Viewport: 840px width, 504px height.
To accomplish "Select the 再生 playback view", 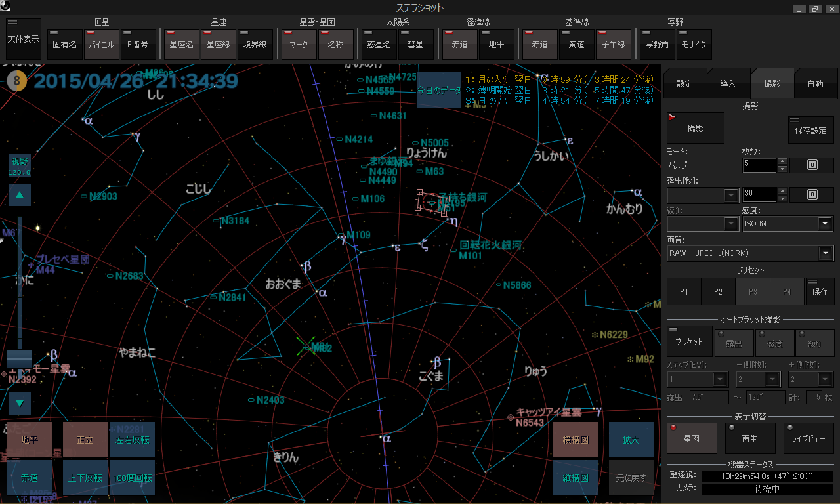I will click(750, 438).
